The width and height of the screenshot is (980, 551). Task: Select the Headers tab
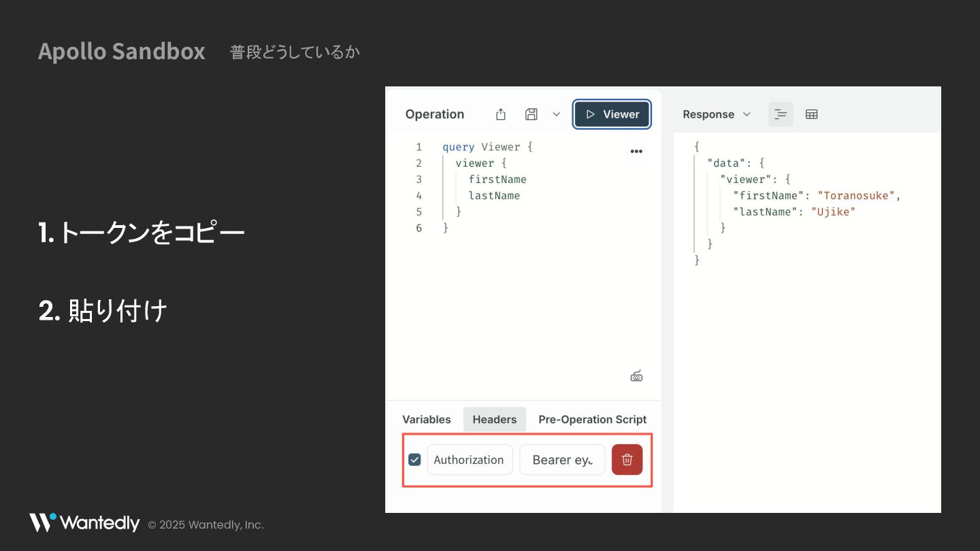(x=495, y=419)
